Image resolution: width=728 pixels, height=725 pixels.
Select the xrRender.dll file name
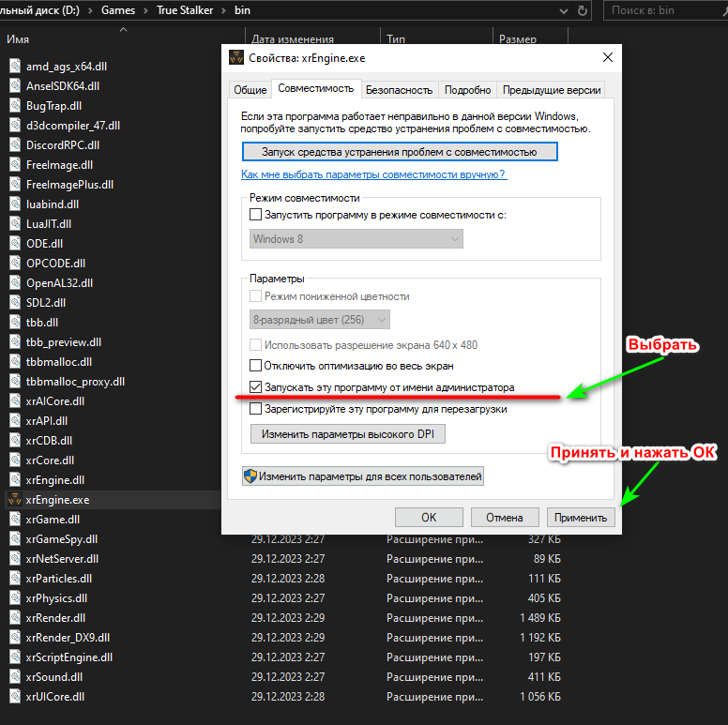[x=55, y=618]
